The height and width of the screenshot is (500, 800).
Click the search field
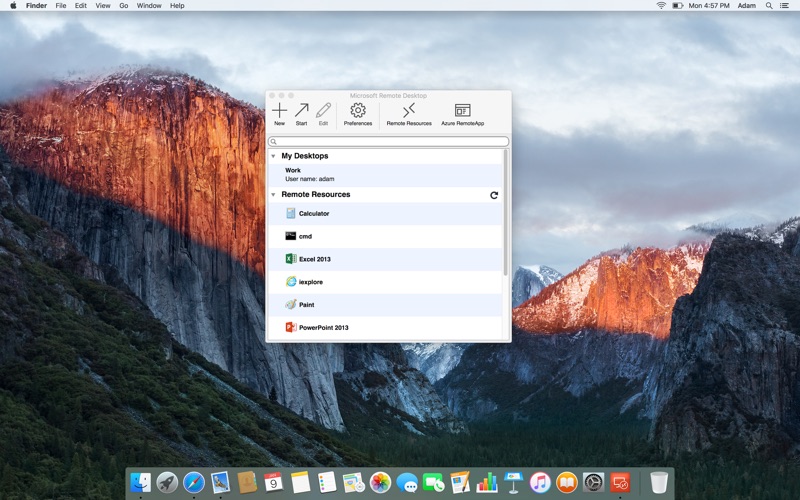388,142
